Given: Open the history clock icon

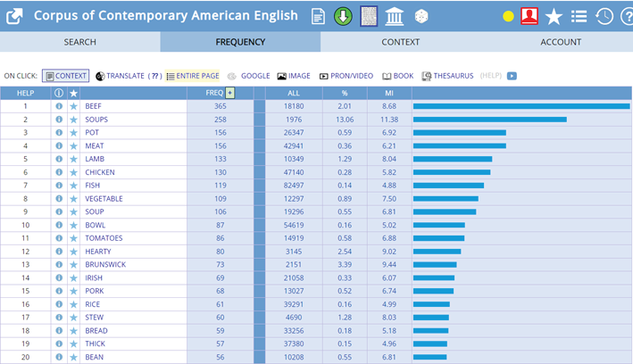Looking at the screenshot, I should (604, 16).
